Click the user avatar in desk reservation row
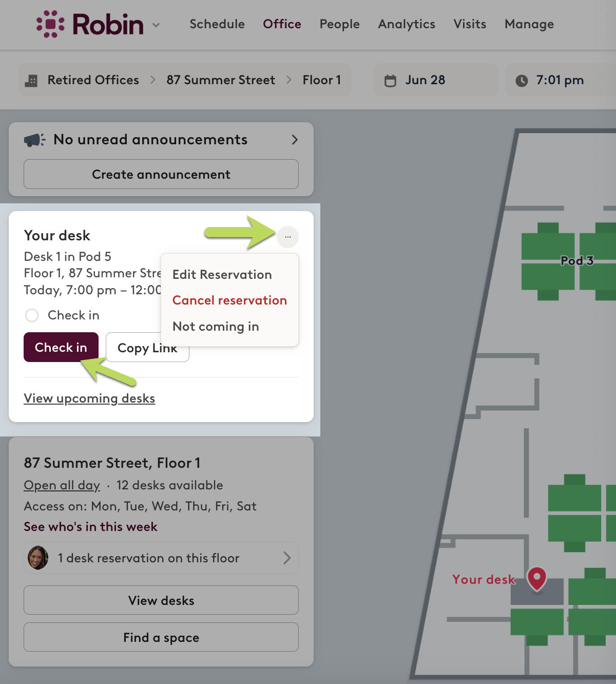 (x=38, y=558)
